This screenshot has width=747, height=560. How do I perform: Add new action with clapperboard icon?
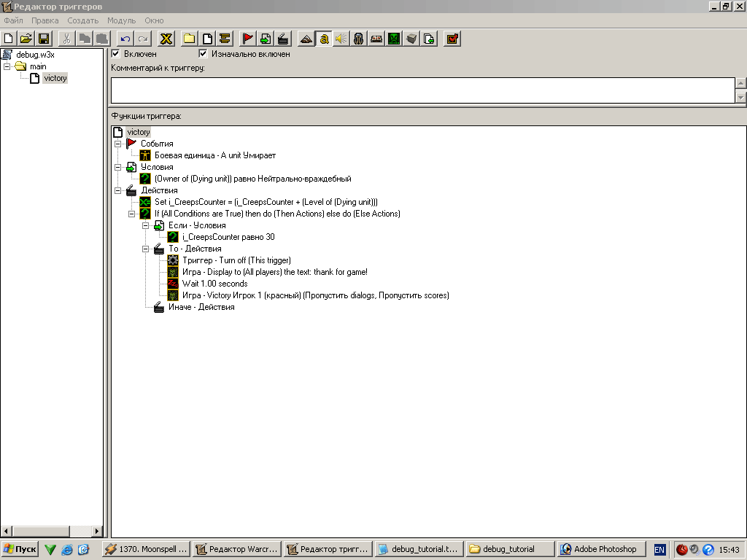click(x=283, y=39)
